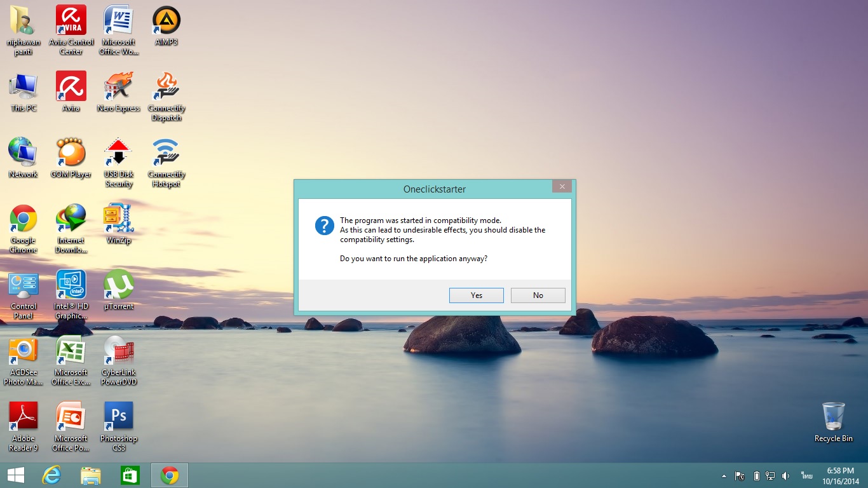Select the µTorrent desktop icon
Image resolution: width=868 pixels, height=488 pixels.
coord(119,290)
